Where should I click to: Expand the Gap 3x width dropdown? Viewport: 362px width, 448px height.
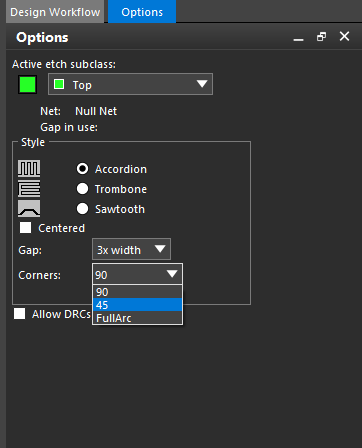[x=131, y=249]
